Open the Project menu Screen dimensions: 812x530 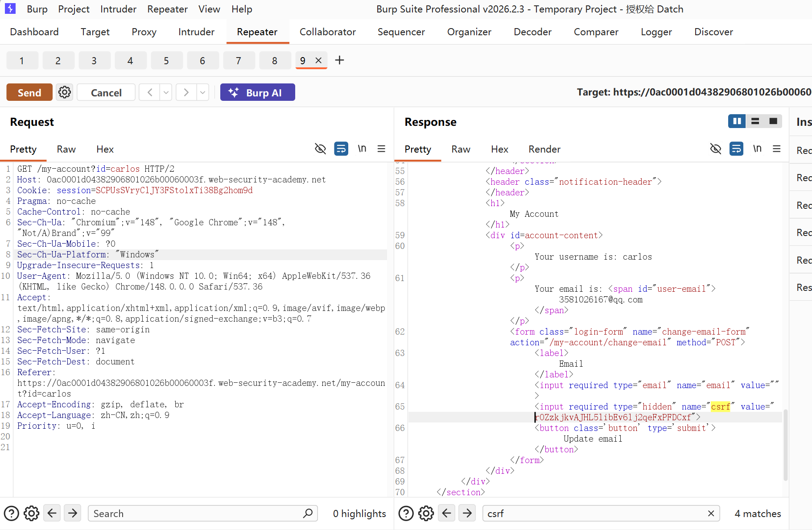click(x=74, y=9)
